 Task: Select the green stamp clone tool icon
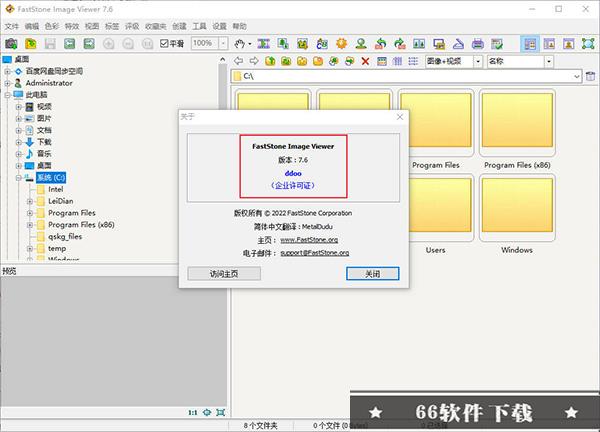[x=361, y=44]
